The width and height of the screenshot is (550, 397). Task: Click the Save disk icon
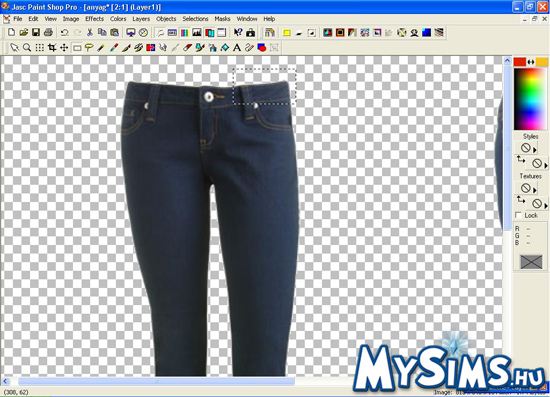click(36, 33)
